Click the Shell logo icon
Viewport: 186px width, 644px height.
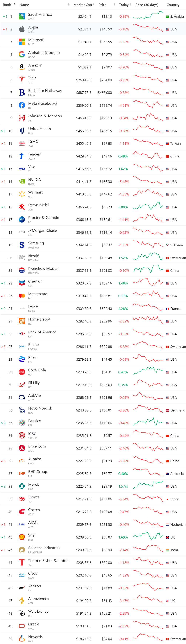pyautogui.click(x=22, y=537)
